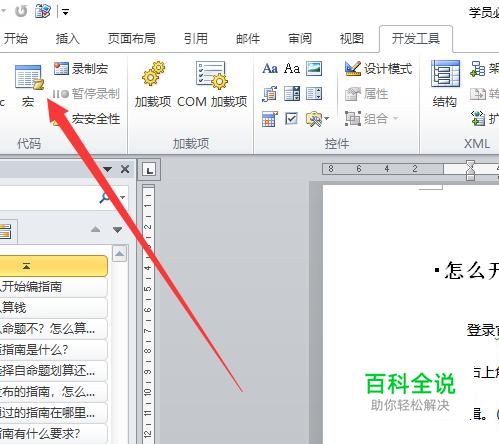Click in the navigation search field
Image resolution: width=499 pixels, height=444 pixels.
tap(48, 198)
